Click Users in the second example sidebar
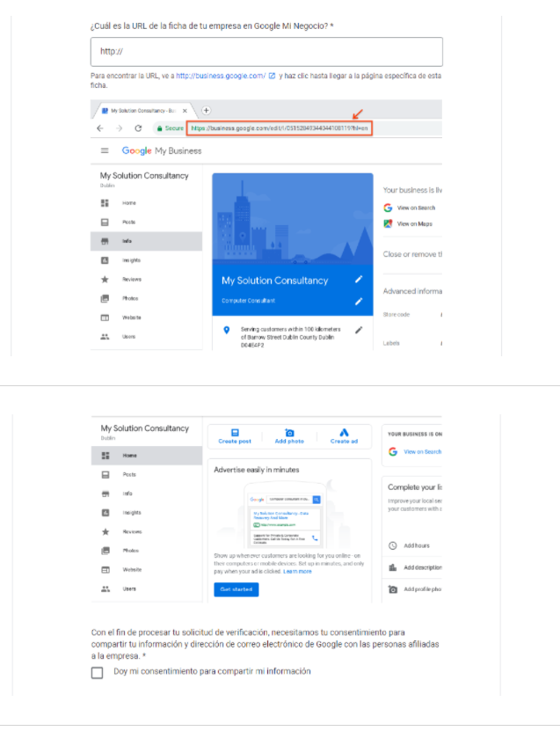The width and height of the screenshot is (560, 731). 129,588
